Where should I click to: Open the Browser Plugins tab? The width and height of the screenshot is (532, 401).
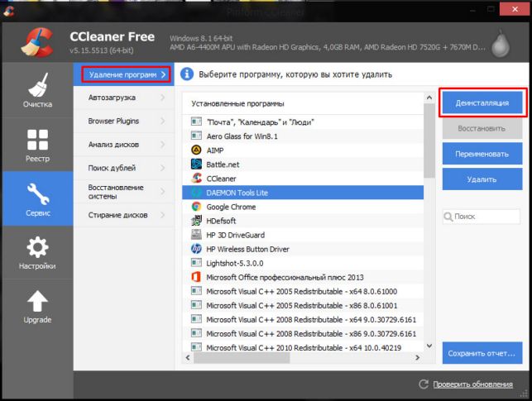(124, 121)
